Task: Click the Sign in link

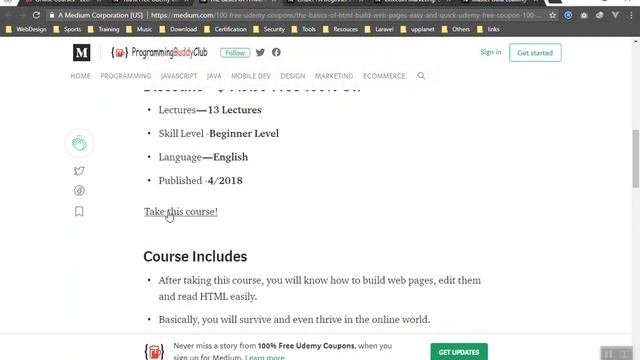Action: [490, 52]
